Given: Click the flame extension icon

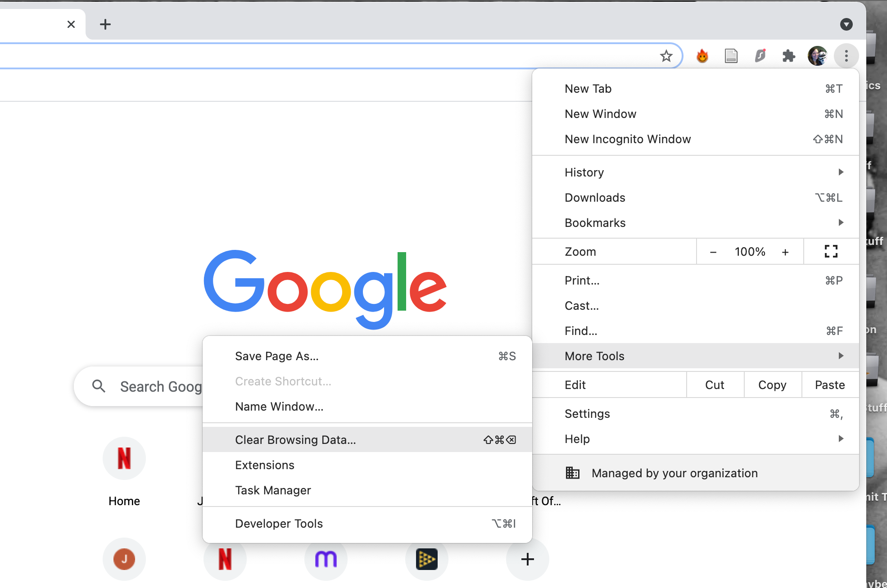Looking at the screenshot, I should [x=702, y=55].
